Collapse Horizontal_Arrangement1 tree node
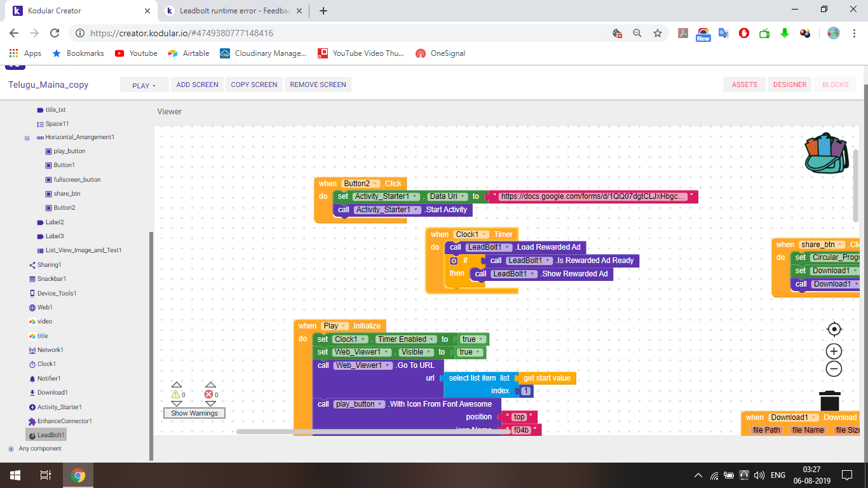Viewport: 868px width, 488px height. coord(27,138)
